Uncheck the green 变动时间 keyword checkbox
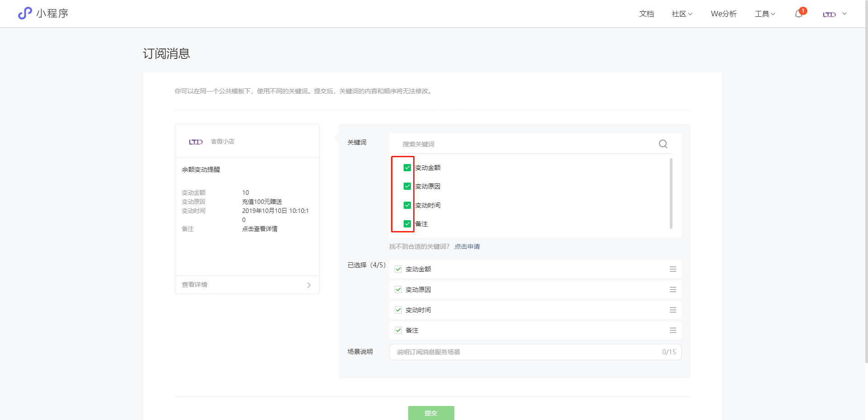The width and height of the screenshot is (868, 420). pyautogui.click(x=407, y=205)
